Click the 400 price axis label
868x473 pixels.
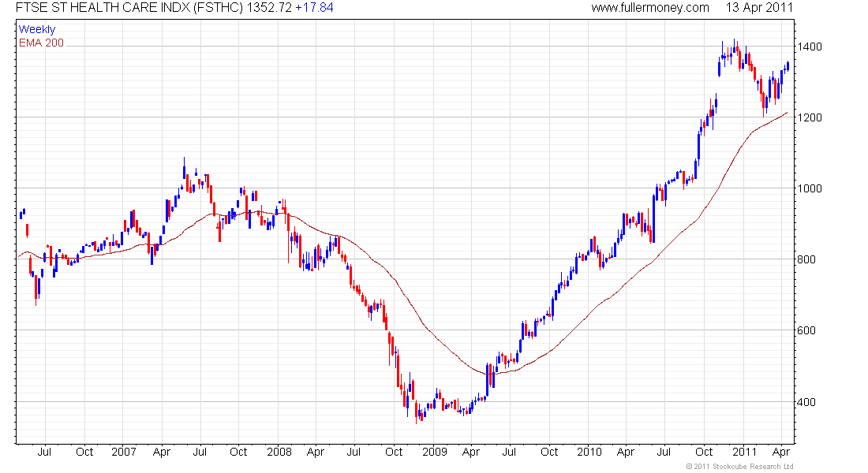[x=806, y=402]
